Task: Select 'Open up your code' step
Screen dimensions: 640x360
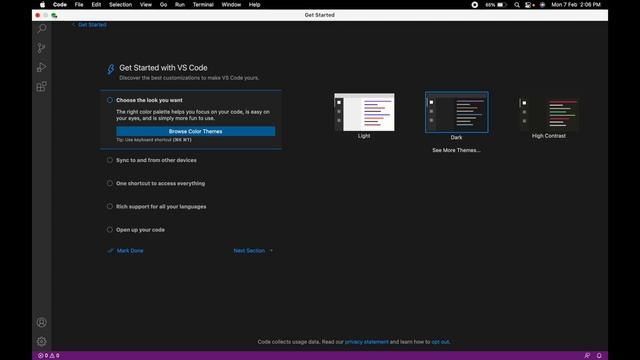Action: click(x=140, y=230)
